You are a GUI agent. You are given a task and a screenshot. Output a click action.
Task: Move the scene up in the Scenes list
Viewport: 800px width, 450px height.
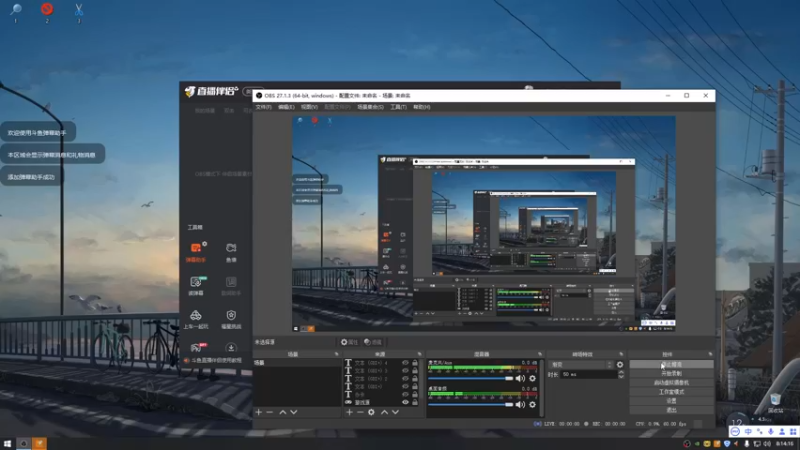pos(283,412)
